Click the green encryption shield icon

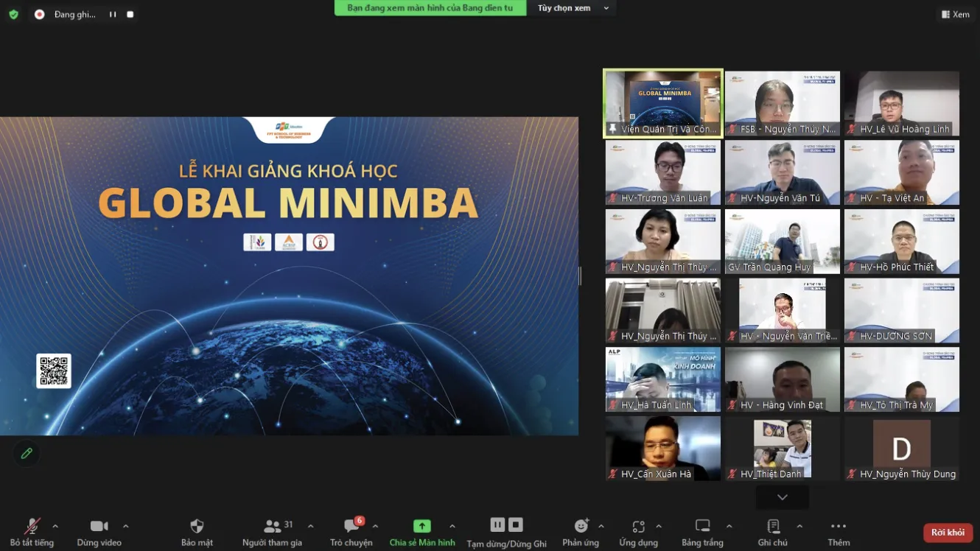point(13,14)
